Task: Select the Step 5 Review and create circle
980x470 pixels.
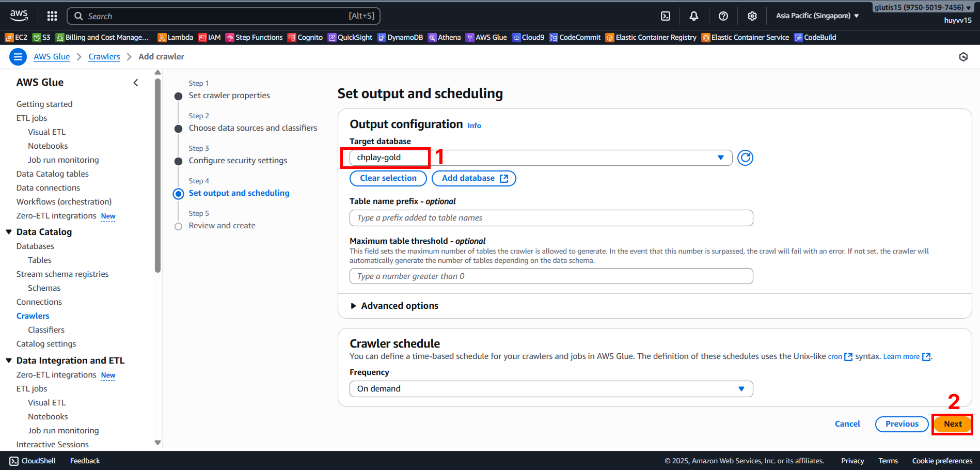Action: (x=179, y=226)
